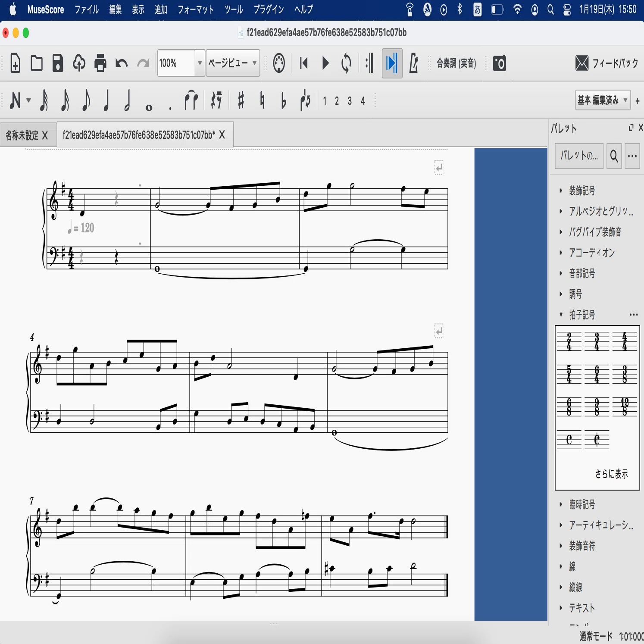Select the 32nd note duration
644x644 pixels.
click(44, 100)
